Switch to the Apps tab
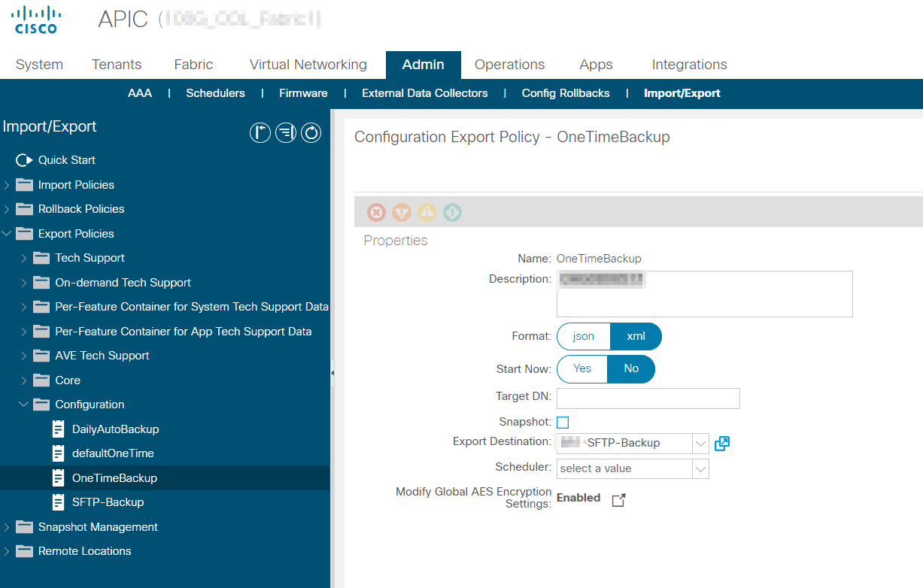 point(596,65)
